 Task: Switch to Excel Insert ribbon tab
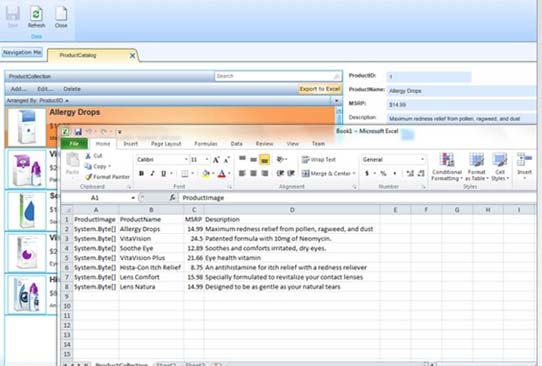(x=131, y=144)
